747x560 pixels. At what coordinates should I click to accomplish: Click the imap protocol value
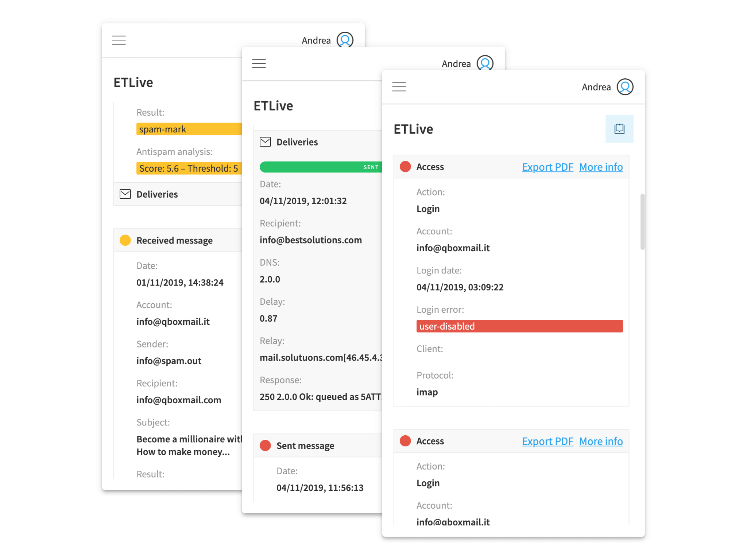pyautogui.click(x=427, y=392)
